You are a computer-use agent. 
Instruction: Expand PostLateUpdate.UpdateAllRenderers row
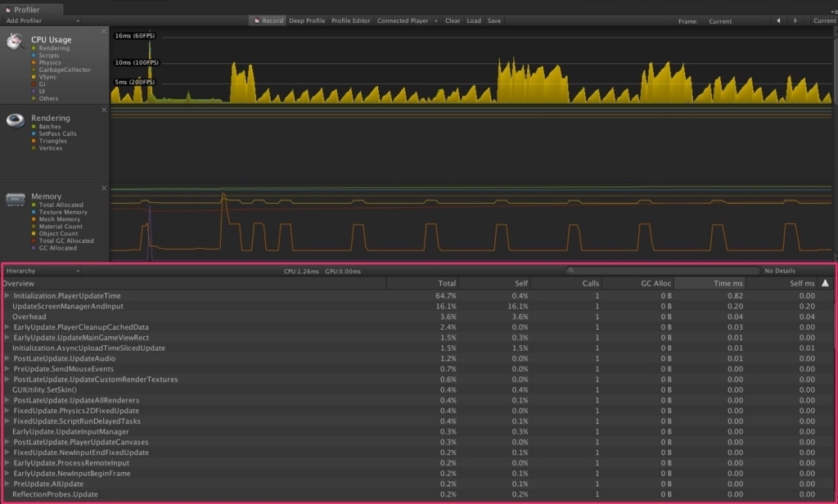click(x=7, y=400)
